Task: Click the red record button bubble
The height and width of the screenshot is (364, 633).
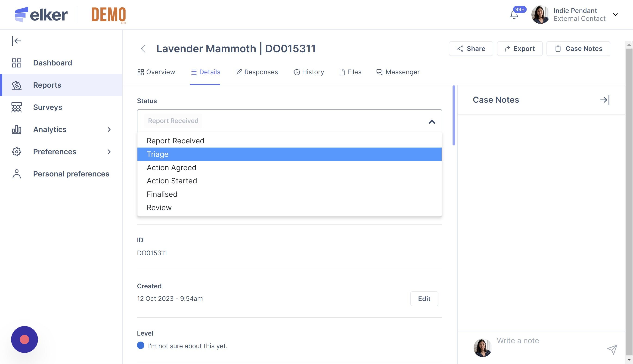Action: 25,339
